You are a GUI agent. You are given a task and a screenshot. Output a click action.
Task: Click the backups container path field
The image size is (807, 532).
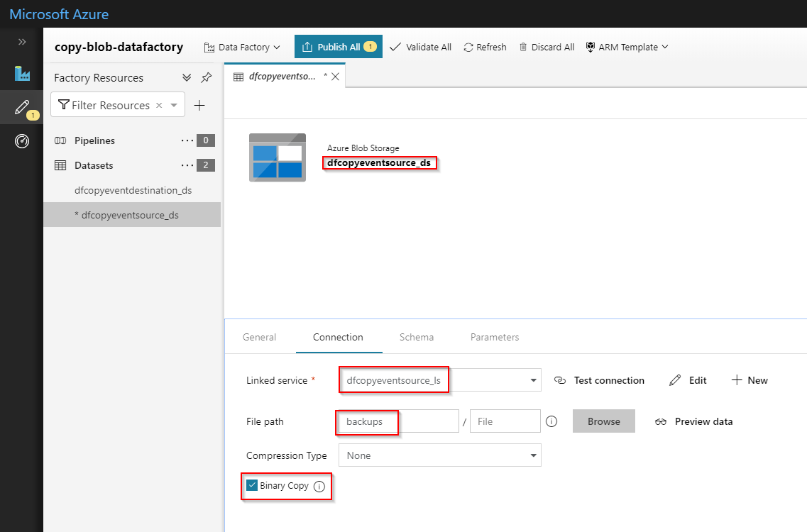(399, 421)
